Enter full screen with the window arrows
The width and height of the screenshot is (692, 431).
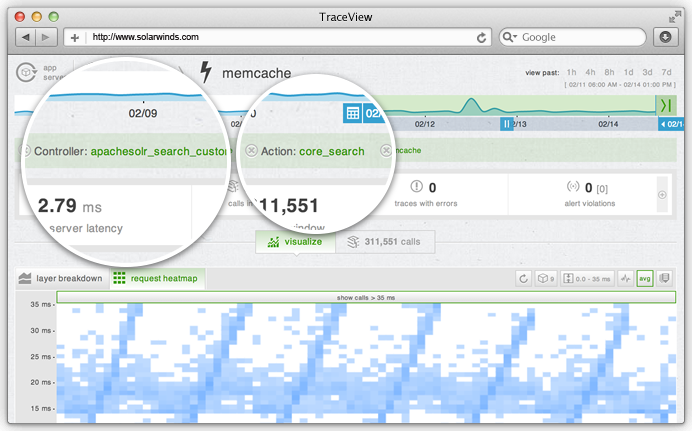tap(674, 17)
